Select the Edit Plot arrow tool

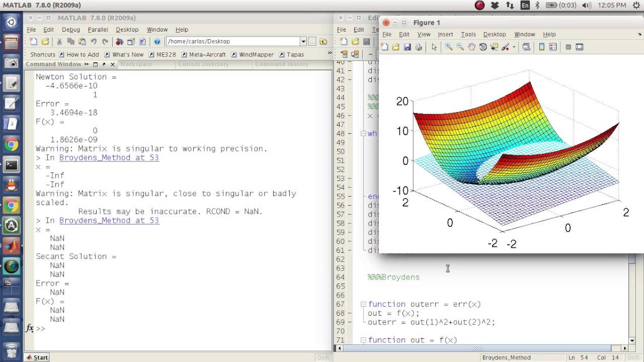[x=434, y=47]
